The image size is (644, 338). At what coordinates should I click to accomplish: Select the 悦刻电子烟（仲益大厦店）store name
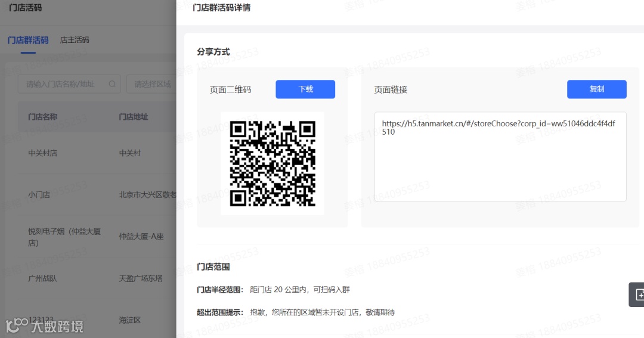click(64, 237)
